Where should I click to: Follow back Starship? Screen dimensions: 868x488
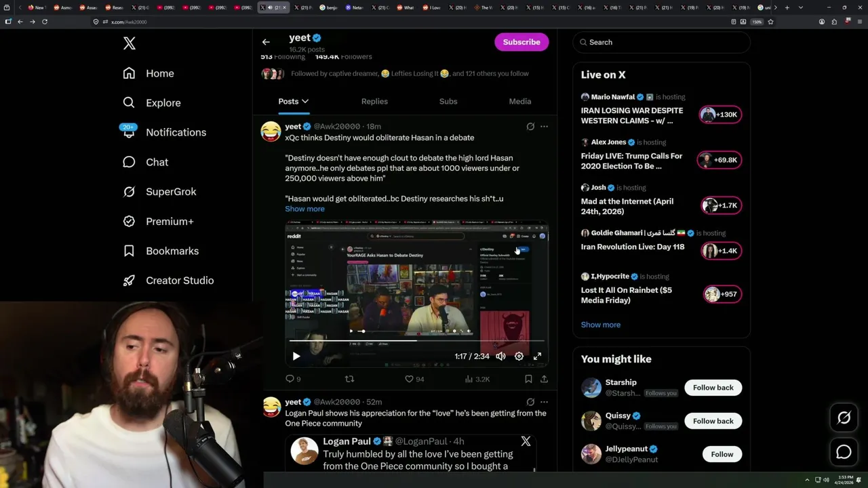[713, 388]
